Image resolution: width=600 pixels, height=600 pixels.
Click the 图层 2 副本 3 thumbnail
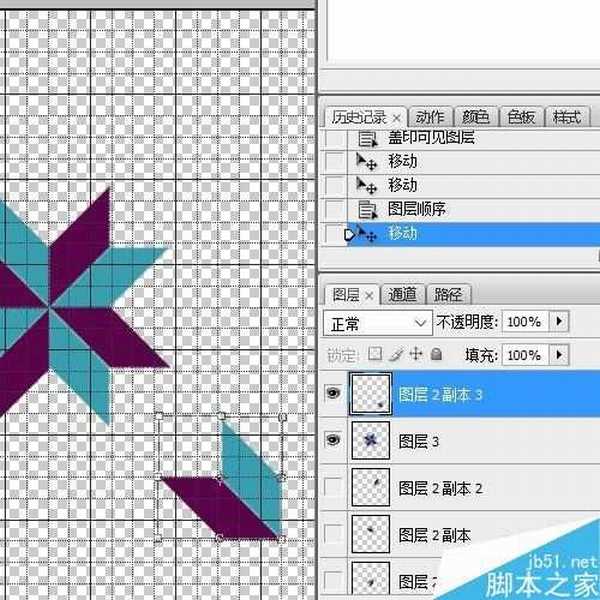(x=371, y=394)
